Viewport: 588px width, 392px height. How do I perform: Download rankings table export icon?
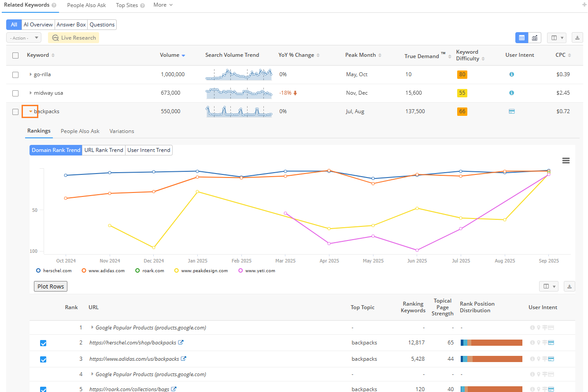569,286
